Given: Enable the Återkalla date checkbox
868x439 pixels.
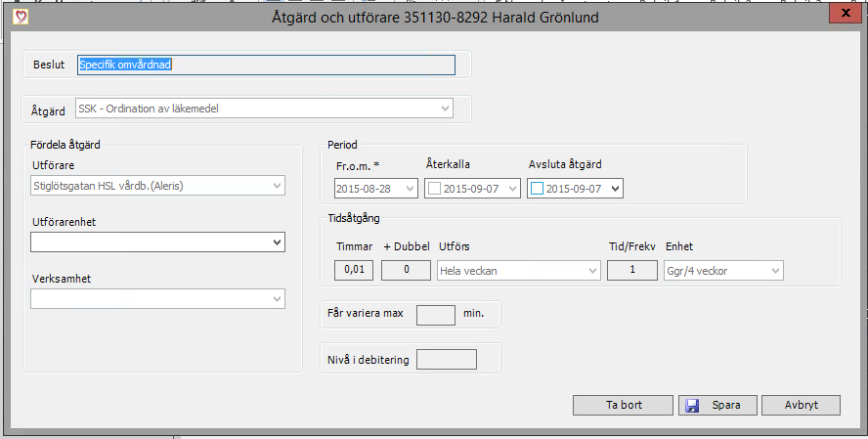Looking at the screenshot, I should coord(435,189).
